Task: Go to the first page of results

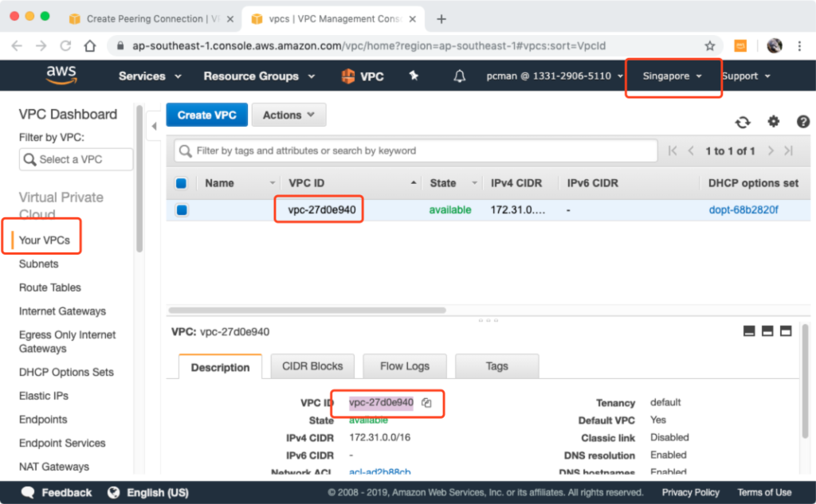Action: (x=673, y=150)
